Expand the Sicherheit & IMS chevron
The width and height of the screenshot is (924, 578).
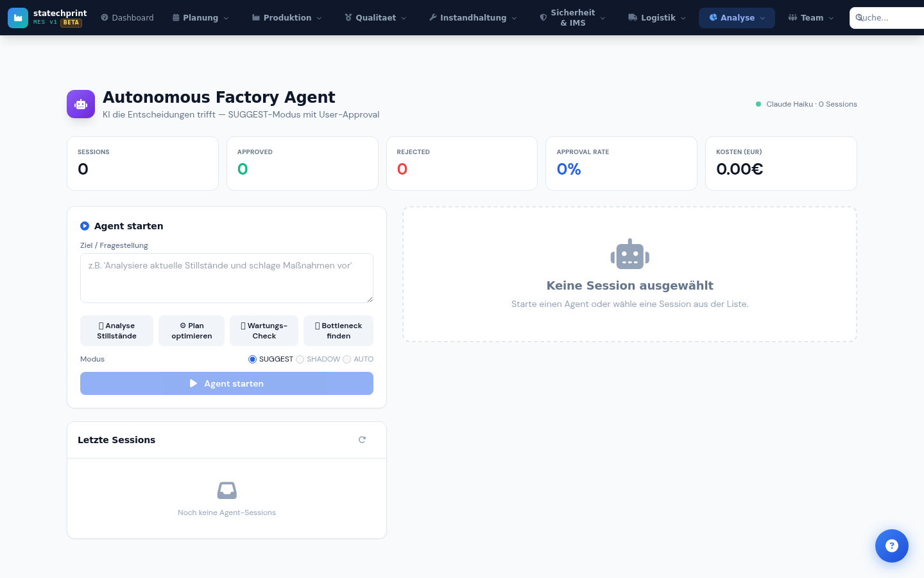click(603, 19)
